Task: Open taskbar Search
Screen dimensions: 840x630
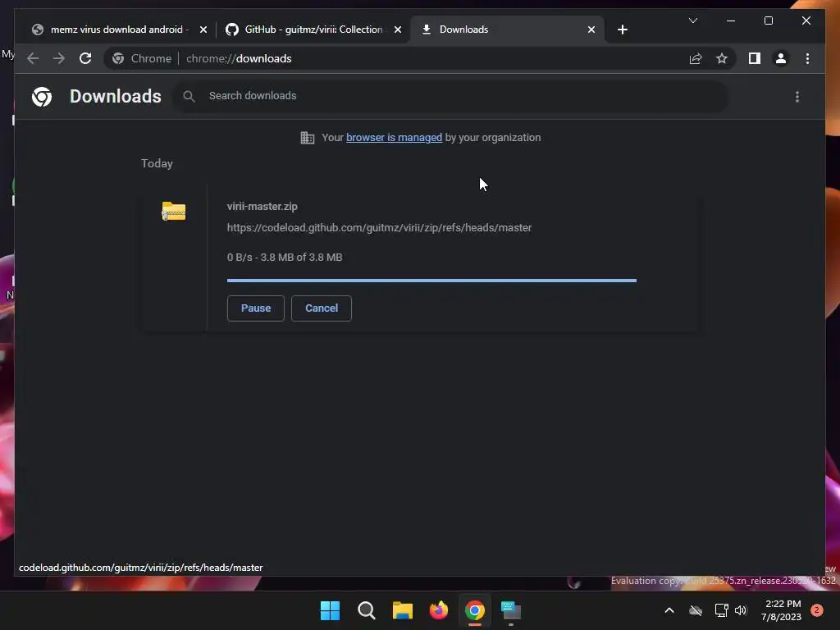Action: (367, 610)
